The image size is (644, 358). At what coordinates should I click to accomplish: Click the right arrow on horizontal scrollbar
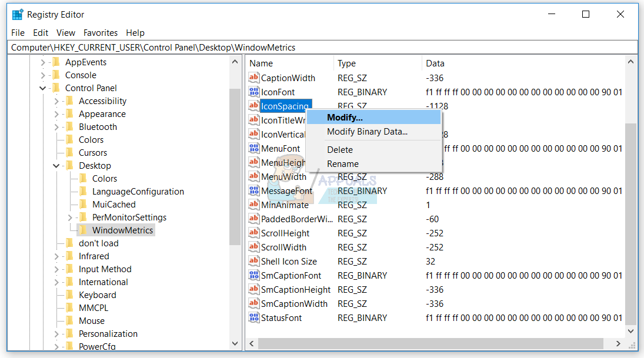618,343
